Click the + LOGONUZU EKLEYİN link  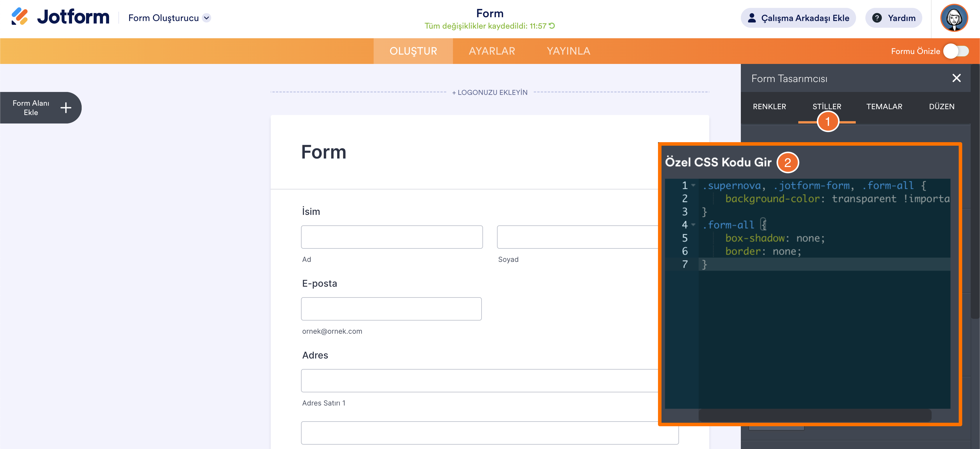coord(490,93)
